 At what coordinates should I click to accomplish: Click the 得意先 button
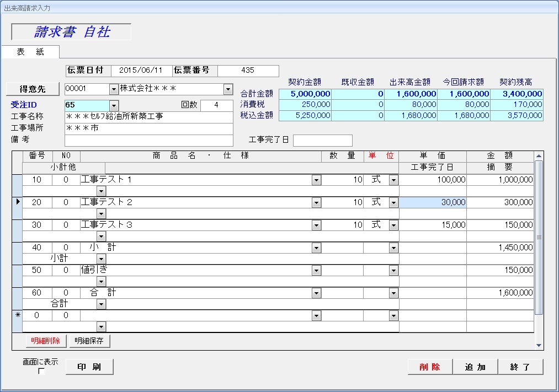(33, 89)
